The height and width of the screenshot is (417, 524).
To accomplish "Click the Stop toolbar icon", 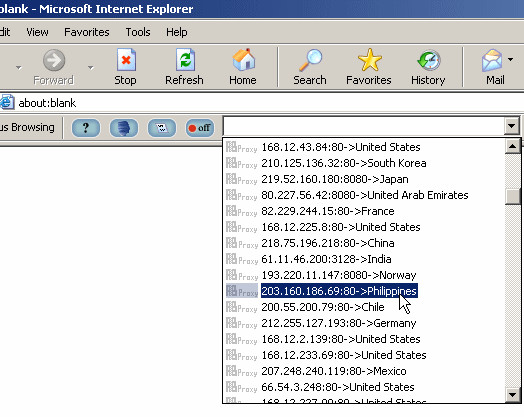I will point(126,60).
